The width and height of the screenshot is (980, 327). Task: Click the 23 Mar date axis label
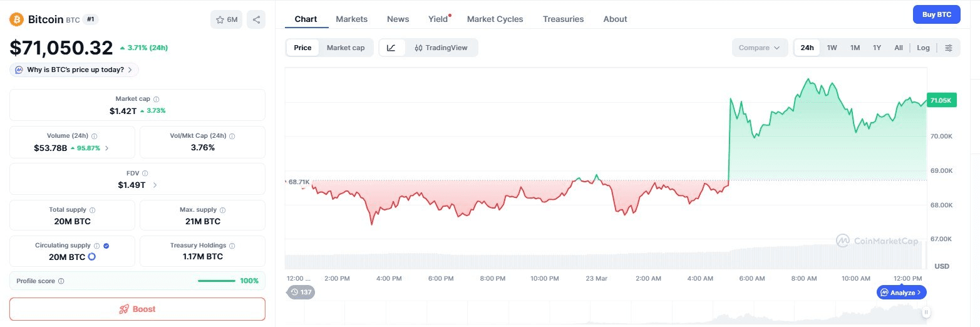(596, 278)
